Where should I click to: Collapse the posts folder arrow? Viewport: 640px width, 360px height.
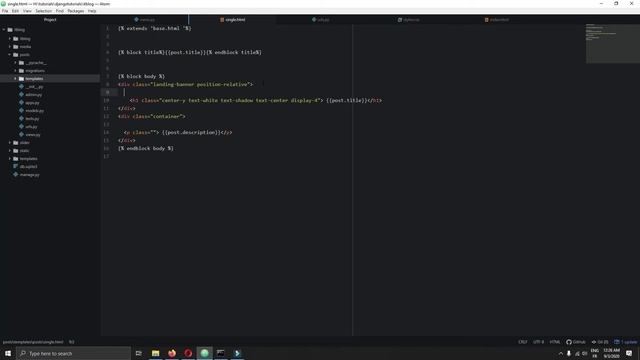pyautogui.click(x=10, y=55)
